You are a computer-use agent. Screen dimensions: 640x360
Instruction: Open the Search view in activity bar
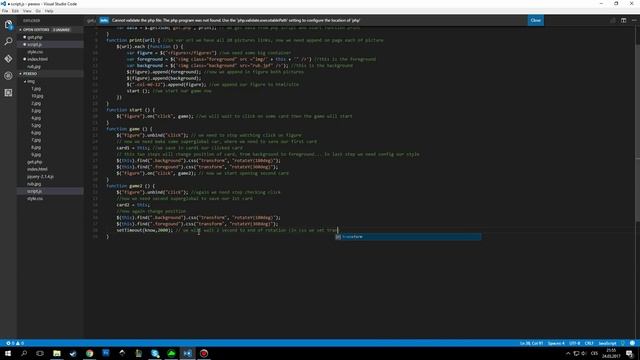click(8, 41)
